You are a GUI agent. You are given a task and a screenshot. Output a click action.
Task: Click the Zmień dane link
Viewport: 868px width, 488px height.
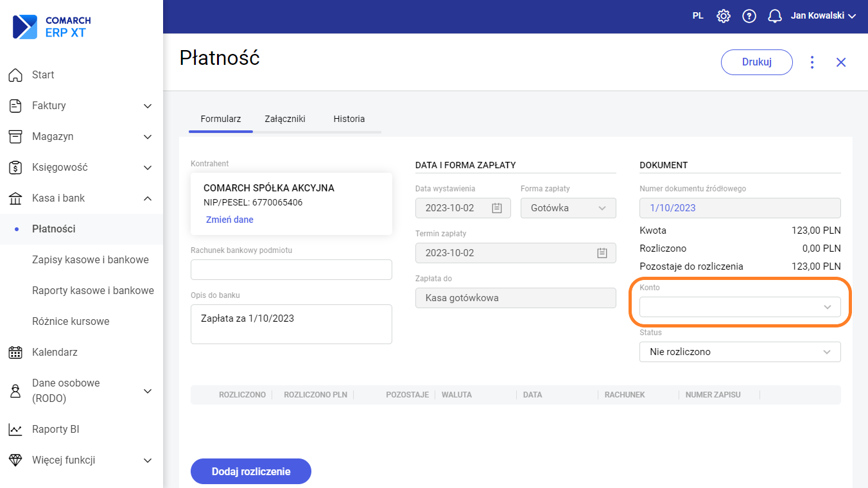(x=229, y=220)
